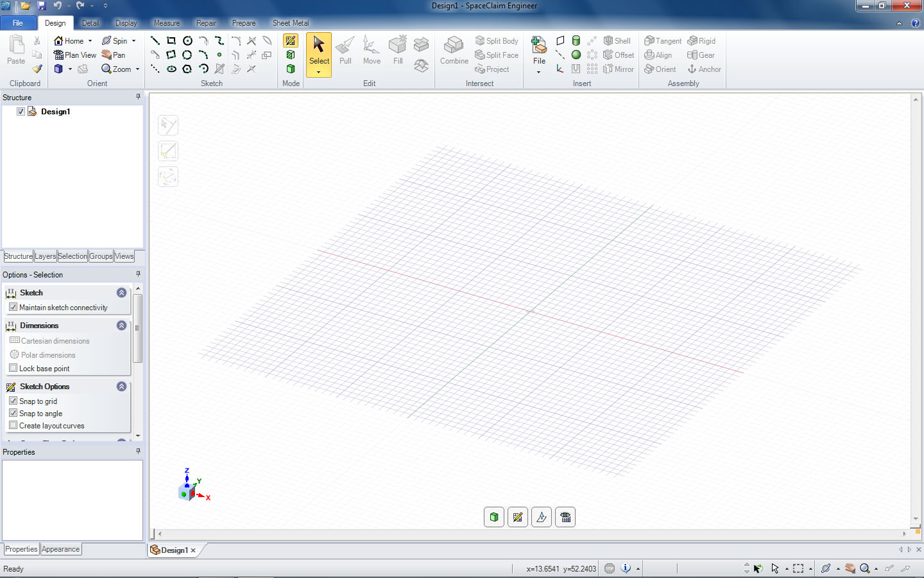The width and height of the screenshot is (924, 578).
Task: Enable Lock base point checkbox
Action: pyautogui.click(x=13, y=368)
